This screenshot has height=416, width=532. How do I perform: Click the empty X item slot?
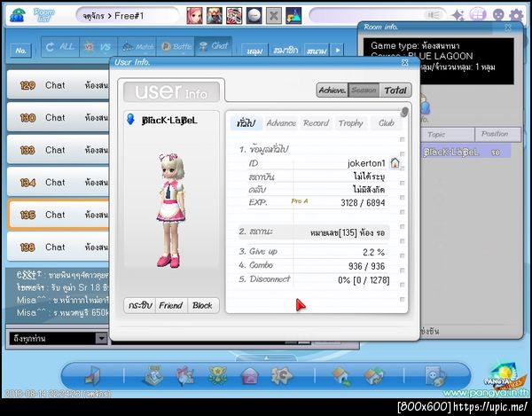274,16
